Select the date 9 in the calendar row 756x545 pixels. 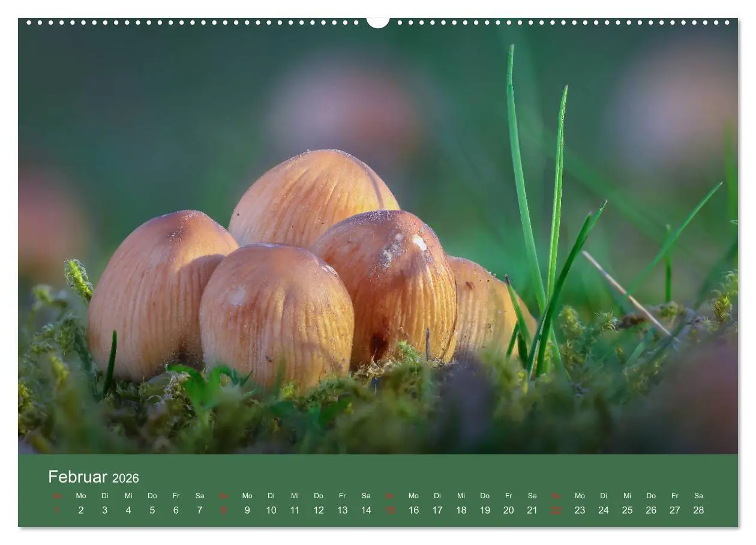(247, 510)
